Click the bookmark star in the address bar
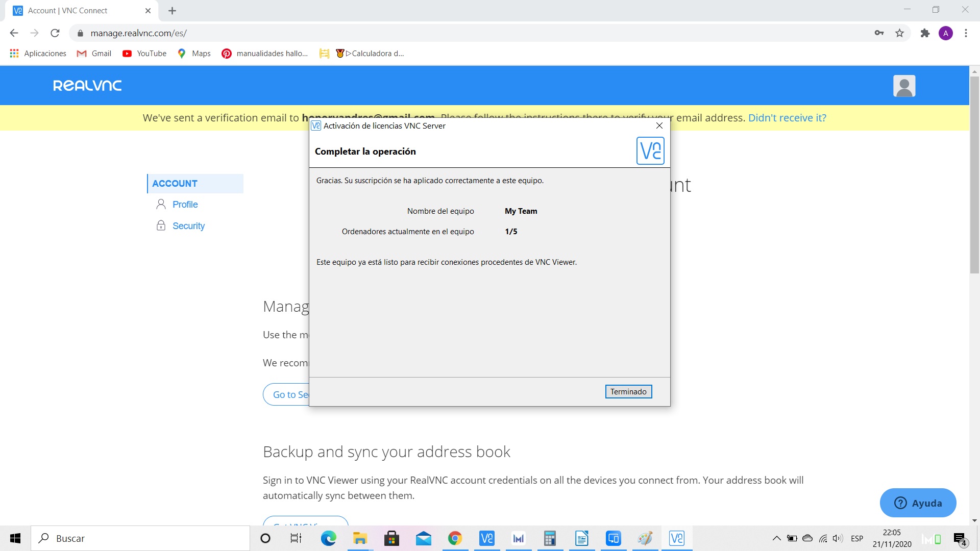The height and width of the screenshot is (551, 980). [900, 33]
